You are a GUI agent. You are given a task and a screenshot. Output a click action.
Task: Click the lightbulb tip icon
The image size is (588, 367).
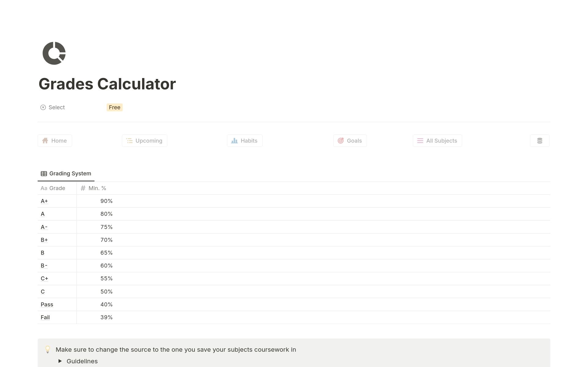(48, 349)
